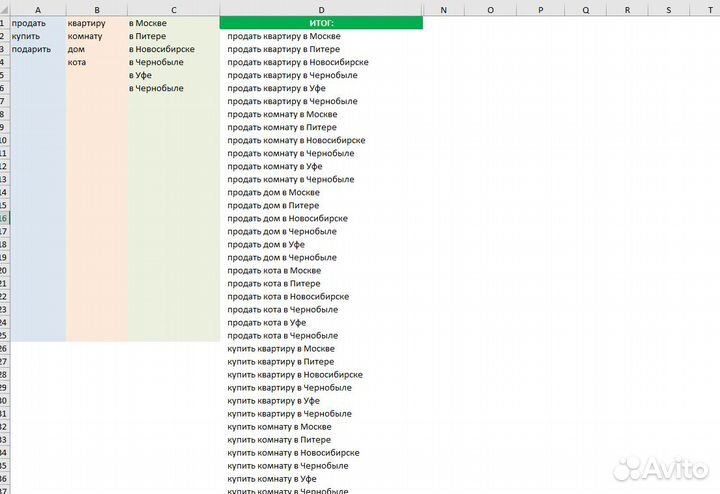The image size is (720, 494).
Task: Click 'продать кота в Уфе' cell
Action: click(321, 322)
